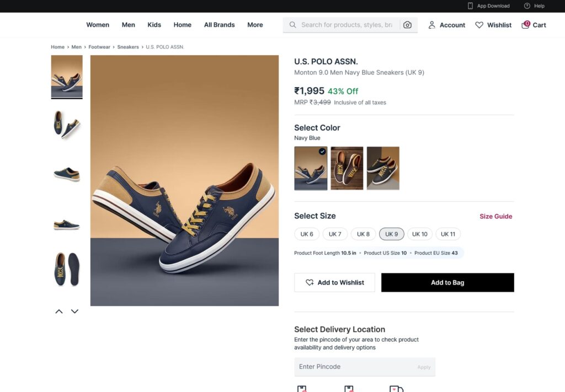The height and width of the screenshot is (392, 565).
Task: Click the camera image search icon
Action: 407,25
